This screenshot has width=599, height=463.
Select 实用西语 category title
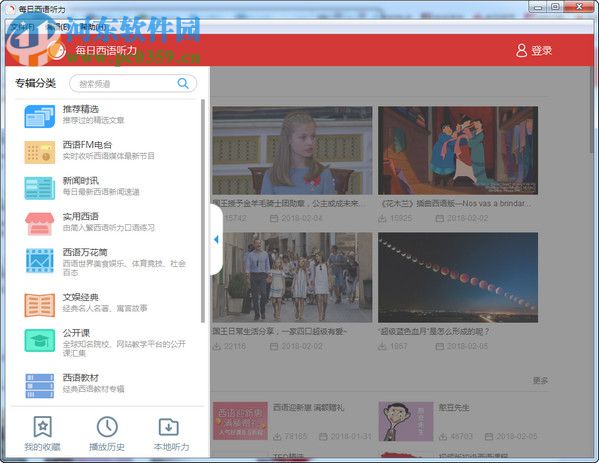[81, 217]
